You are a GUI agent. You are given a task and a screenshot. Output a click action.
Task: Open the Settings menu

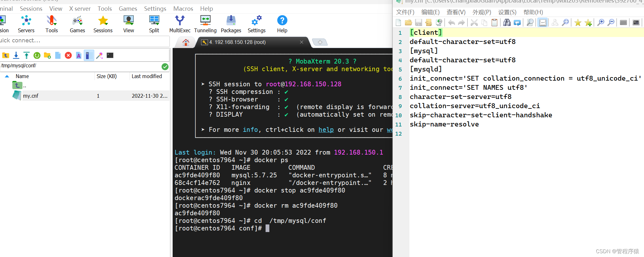coord(155,9)
